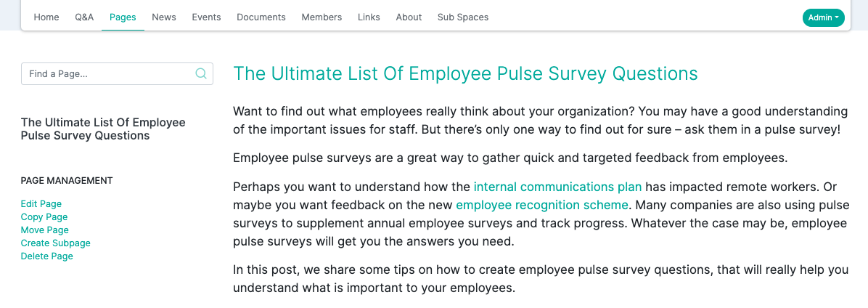Click the Create Subpage link
Viewport: 868px width, 308px height.
click(55, 243)
